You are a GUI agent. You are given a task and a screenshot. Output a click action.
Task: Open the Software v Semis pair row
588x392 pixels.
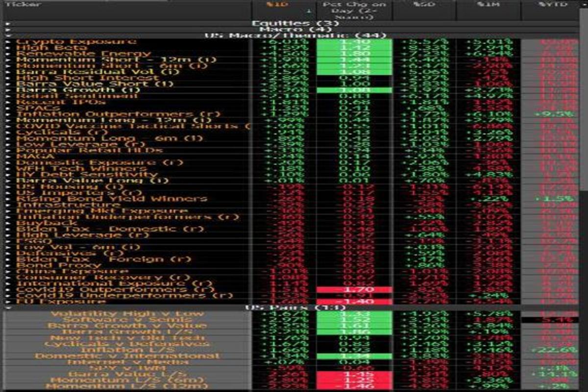[127, 319]
